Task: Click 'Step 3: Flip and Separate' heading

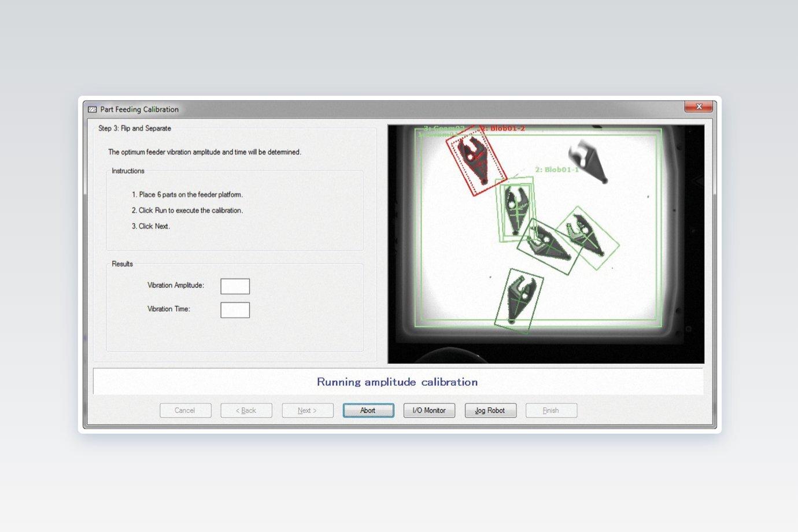Action: tap(135, 128)
